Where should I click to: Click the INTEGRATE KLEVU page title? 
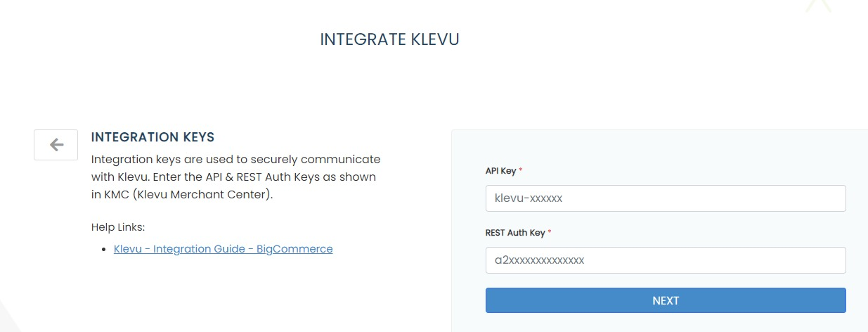pos(389,39)
